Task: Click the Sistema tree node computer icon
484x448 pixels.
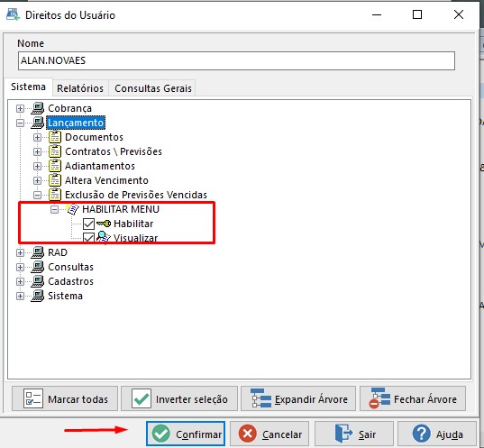Action: (37, 296)
